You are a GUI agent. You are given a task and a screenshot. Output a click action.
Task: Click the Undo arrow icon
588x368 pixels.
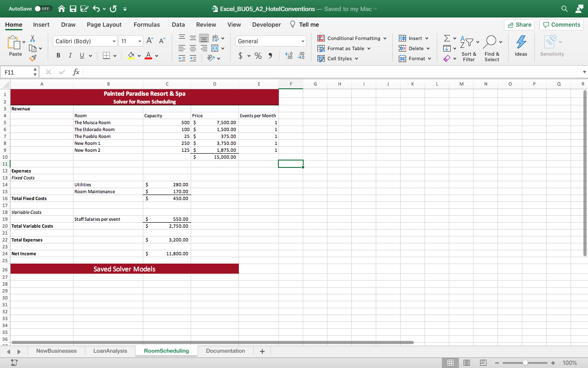(97, 9)
